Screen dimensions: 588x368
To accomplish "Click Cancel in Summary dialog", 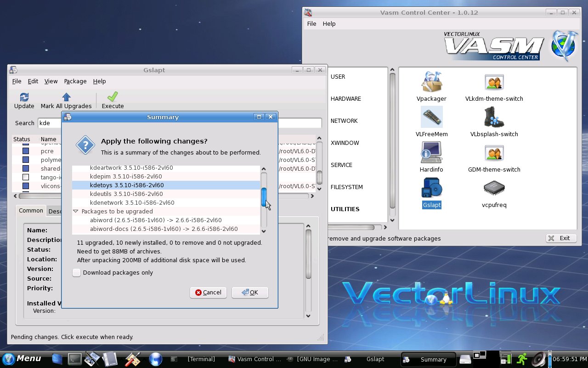I will point(208,293).
